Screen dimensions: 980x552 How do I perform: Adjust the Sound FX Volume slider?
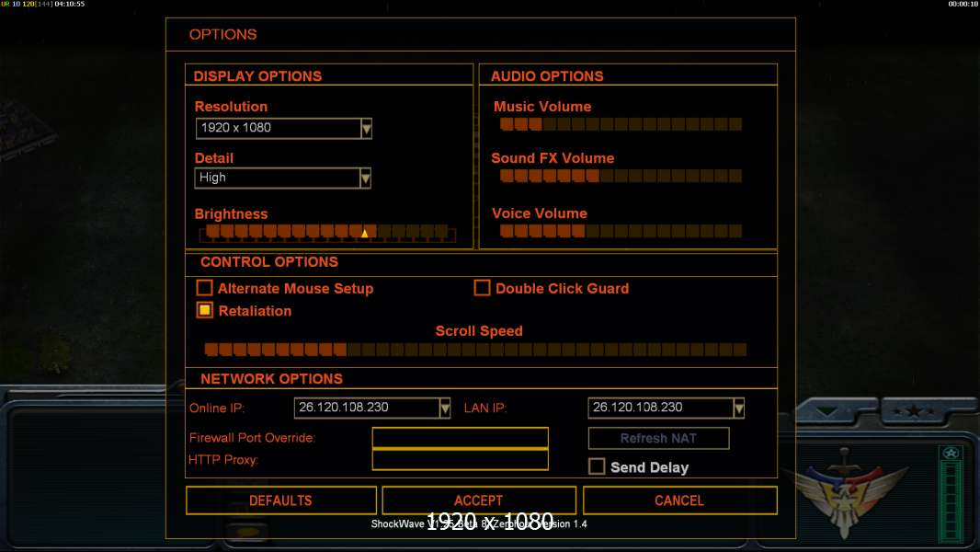(621, 176)
